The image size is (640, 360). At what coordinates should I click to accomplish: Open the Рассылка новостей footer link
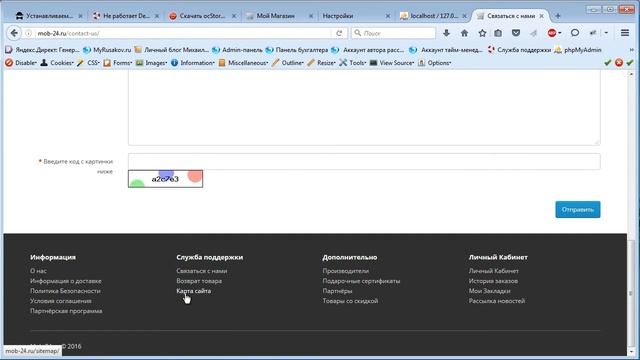click(x=497, y=301)
